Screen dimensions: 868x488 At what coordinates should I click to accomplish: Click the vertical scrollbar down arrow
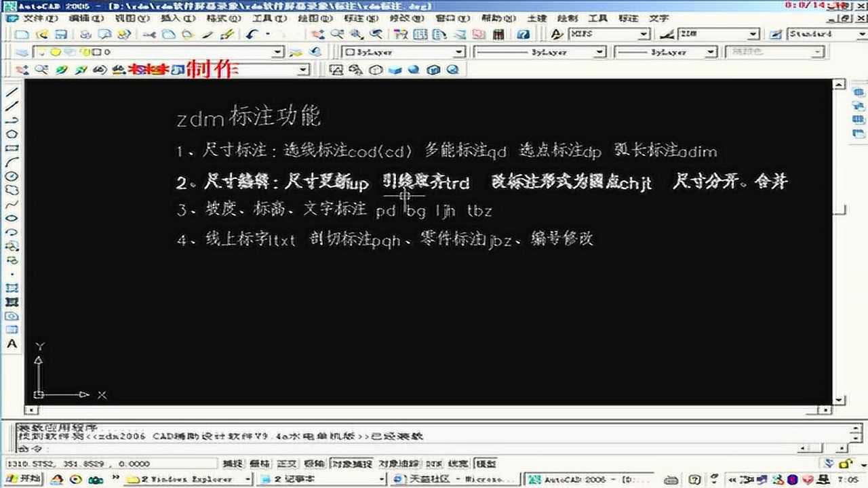[839, 400]
